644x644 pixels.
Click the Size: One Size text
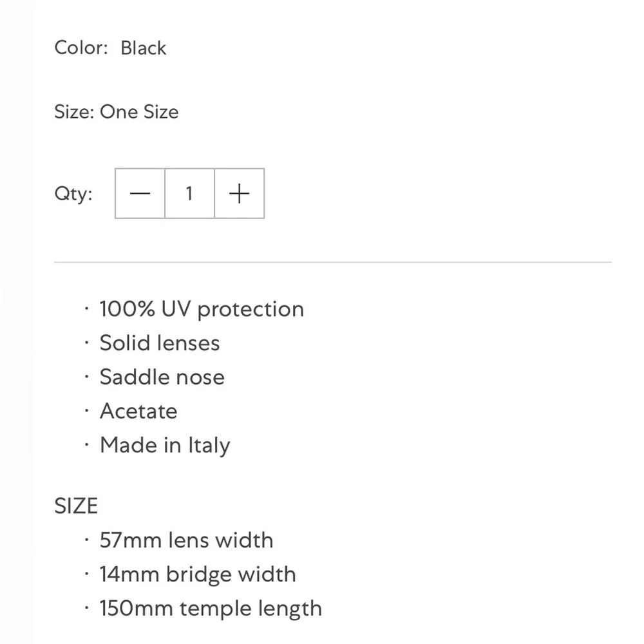[x=117, y=111]
